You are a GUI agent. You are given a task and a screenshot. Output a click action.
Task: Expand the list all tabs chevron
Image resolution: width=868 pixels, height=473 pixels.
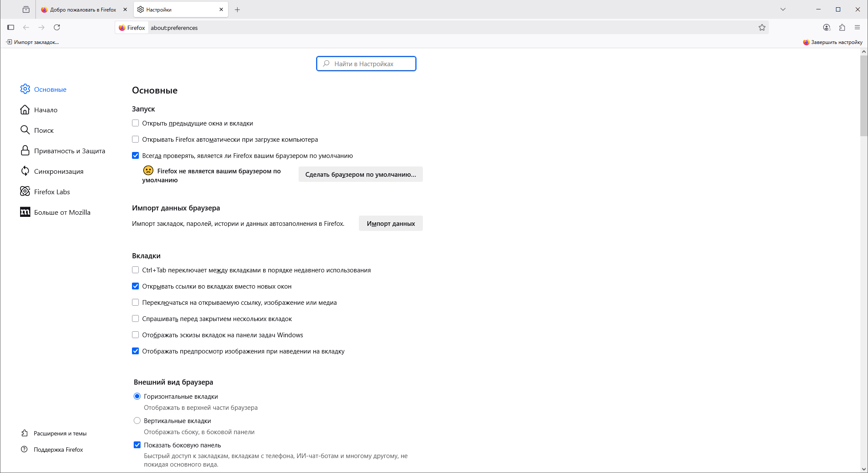(x=783, y=9)
